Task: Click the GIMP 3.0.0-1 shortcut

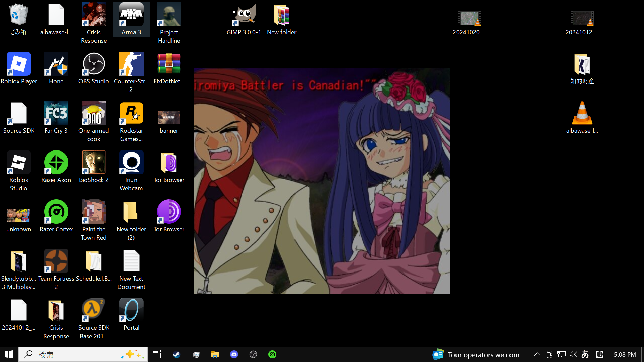Action: 244,19
